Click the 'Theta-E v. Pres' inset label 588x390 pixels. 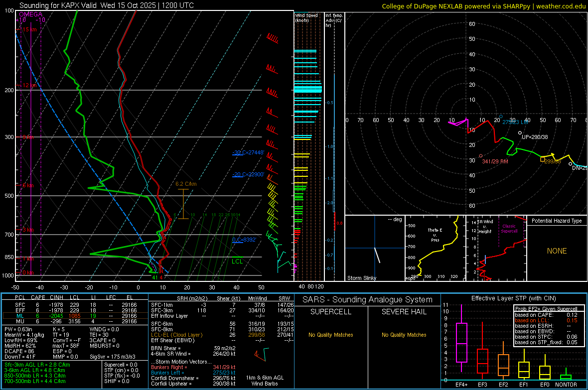tap(435, 235)
